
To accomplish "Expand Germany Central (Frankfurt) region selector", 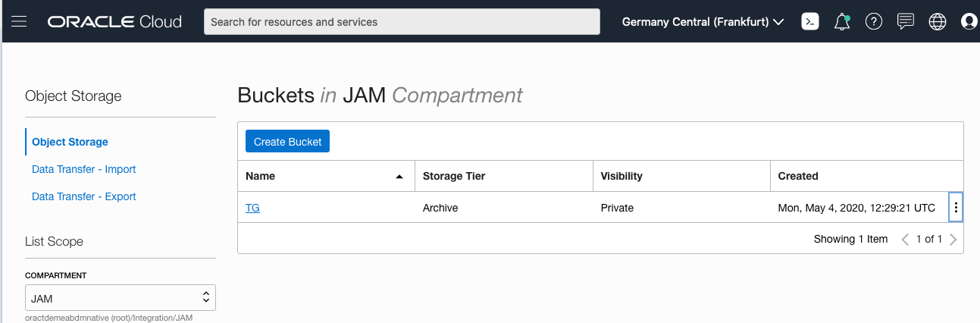I will coord(703,22).
